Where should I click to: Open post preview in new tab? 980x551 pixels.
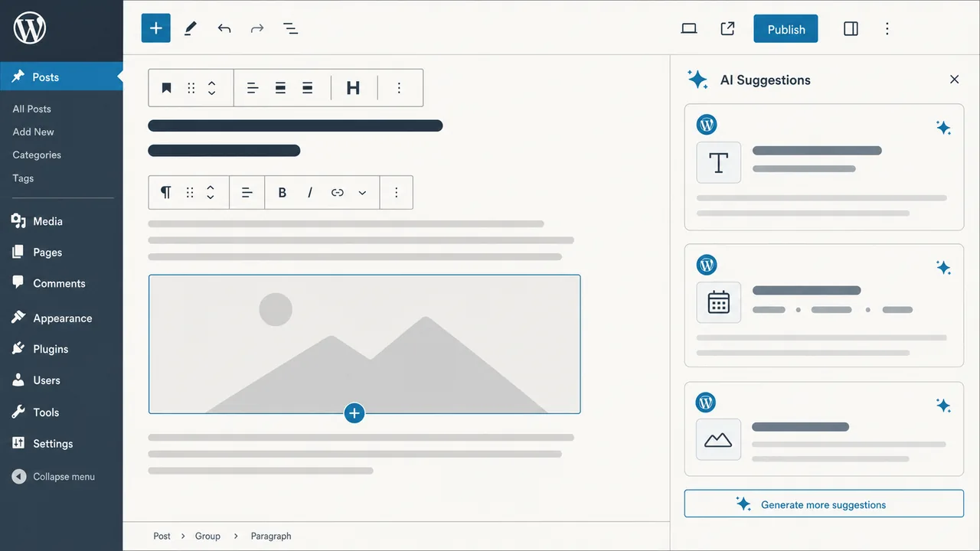coord(727,28)
